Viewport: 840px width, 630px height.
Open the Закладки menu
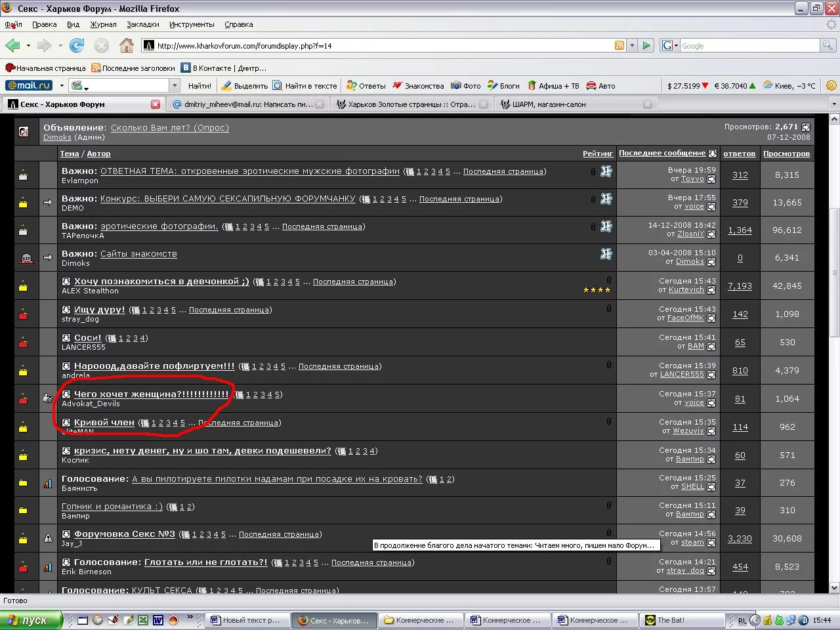pos(143,24)
